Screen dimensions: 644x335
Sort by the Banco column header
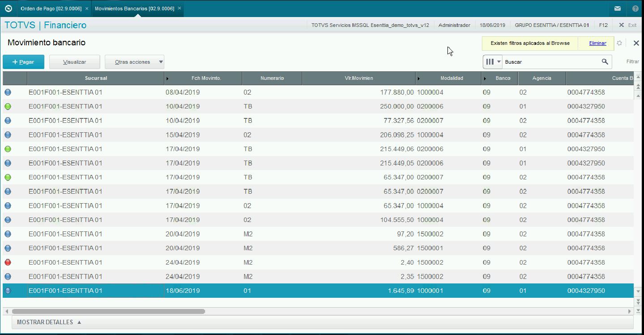click(500, 78)
